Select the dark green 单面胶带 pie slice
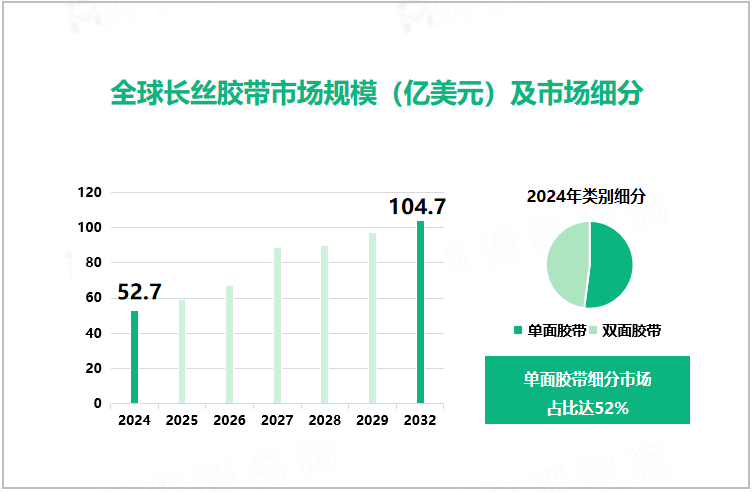This screenshot has height=492, width=752. click(611, 265)
